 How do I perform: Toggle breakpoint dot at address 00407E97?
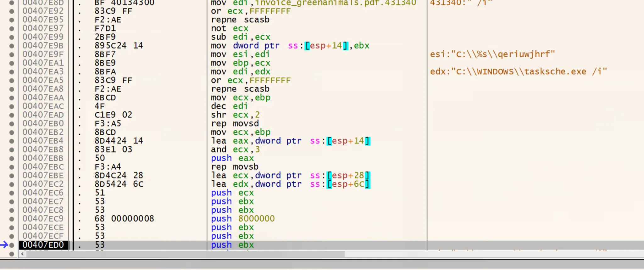[x=12, y=28]
